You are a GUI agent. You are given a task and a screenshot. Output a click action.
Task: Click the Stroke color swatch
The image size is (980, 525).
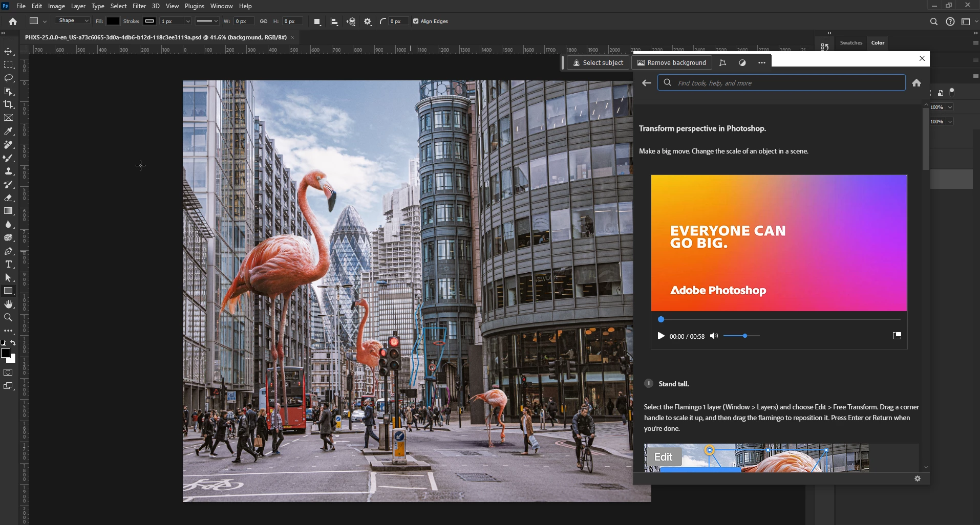tap(150, 21)
